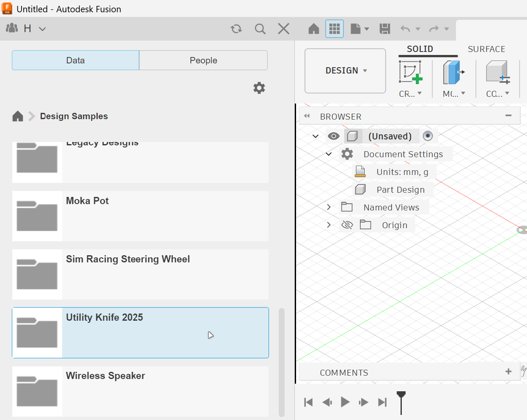Toggle the data panel grid icon

[x=335, y=29]
